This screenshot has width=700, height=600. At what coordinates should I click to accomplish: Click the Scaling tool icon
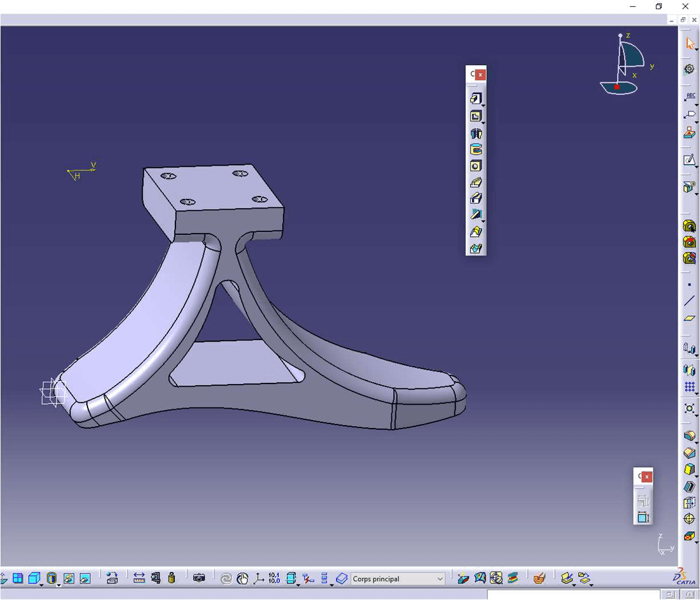pyautogui.click(x=689, y=409)
